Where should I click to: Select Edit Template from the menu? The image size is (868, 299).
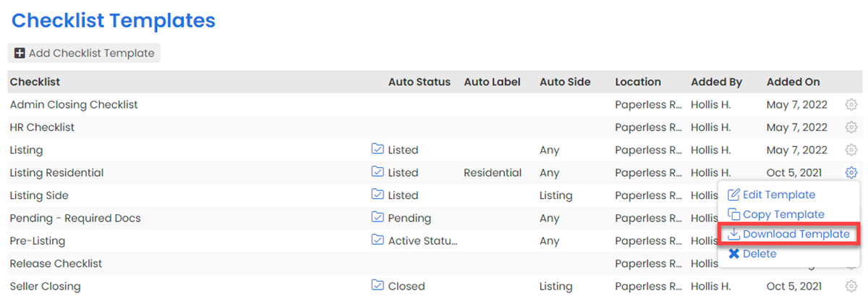click(x=778, y=195)
